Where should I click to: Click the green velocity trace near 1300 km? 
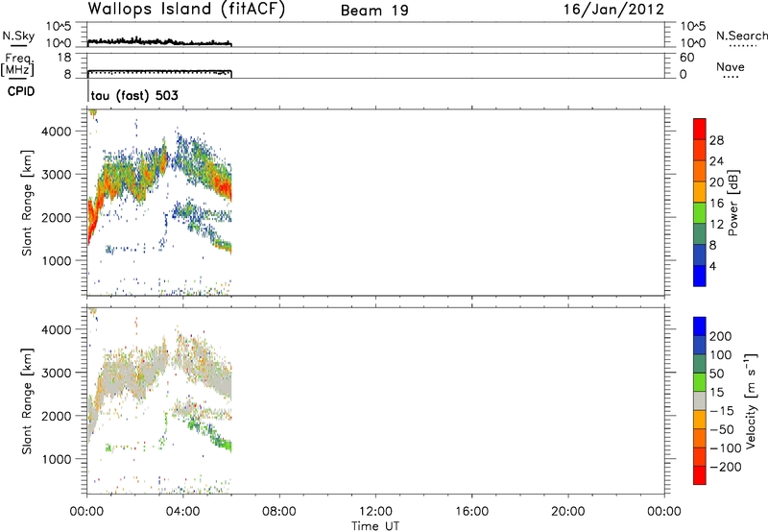pyautogui.click(x=225, y=445)
